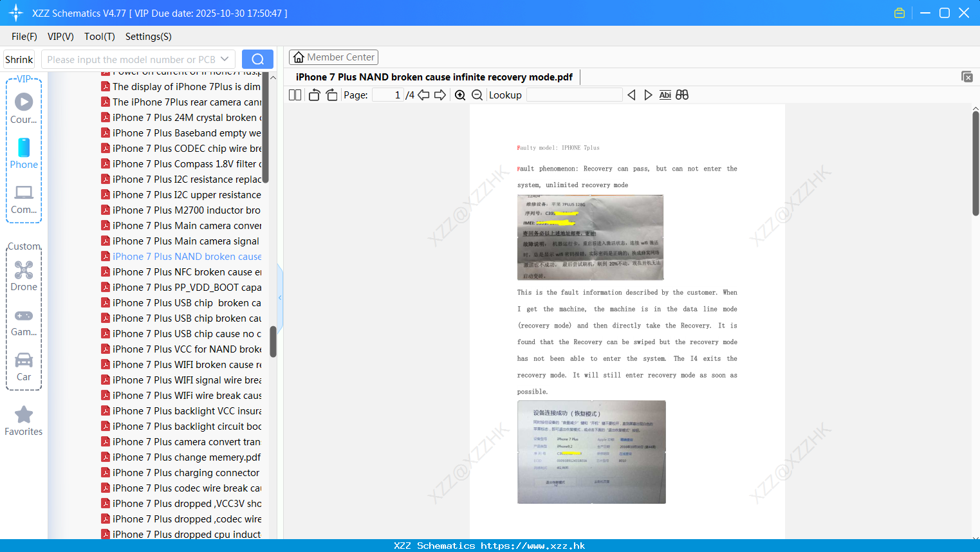This screenshot has width=980, height=552.
Task: Open 'iPhone 7 Plus Compass 1.8V filter' file
Action: (x=181, y=164)
